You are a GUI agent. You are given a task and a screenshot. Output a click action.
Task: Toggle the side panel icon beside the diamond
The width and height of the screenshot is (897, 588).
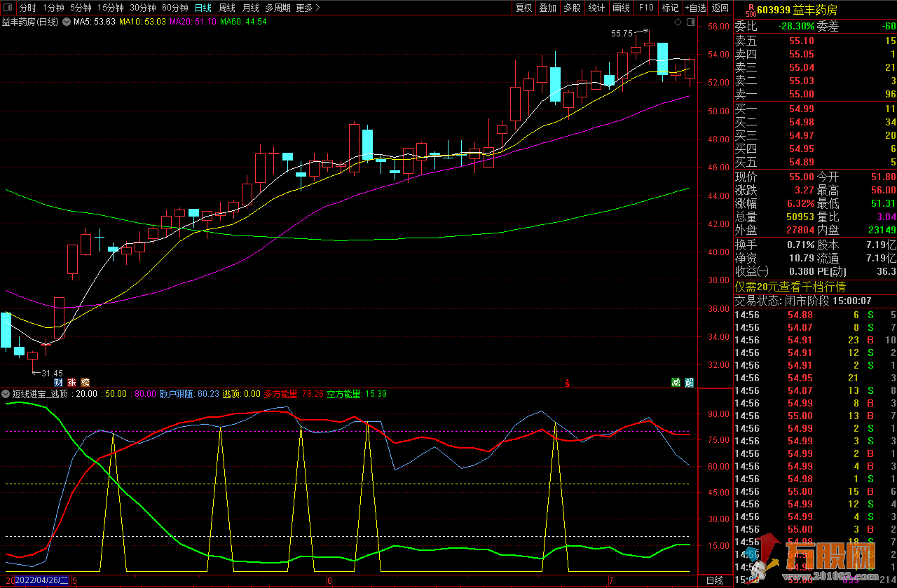click(690, 22)
